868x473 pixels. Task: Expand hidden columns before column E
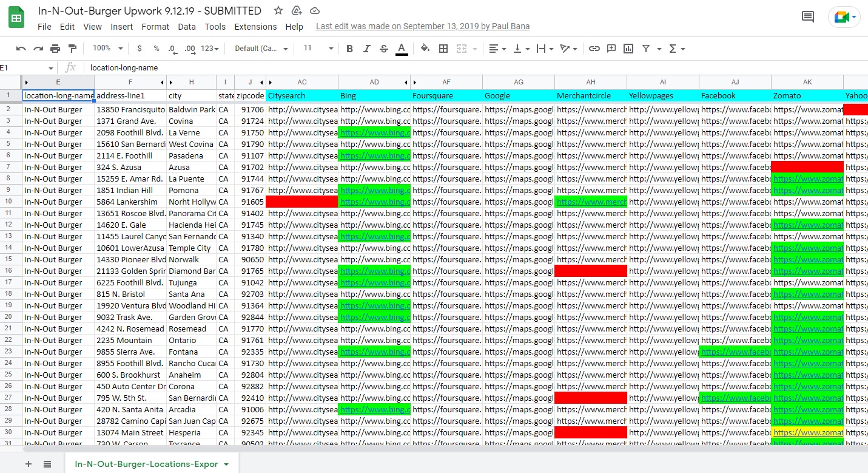[x=27, y=82]
